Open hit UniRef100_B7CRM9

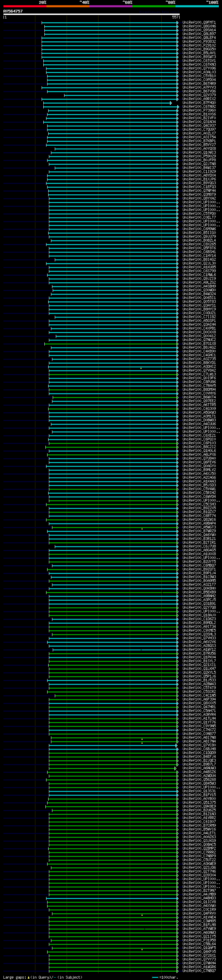tap(199, 826)
